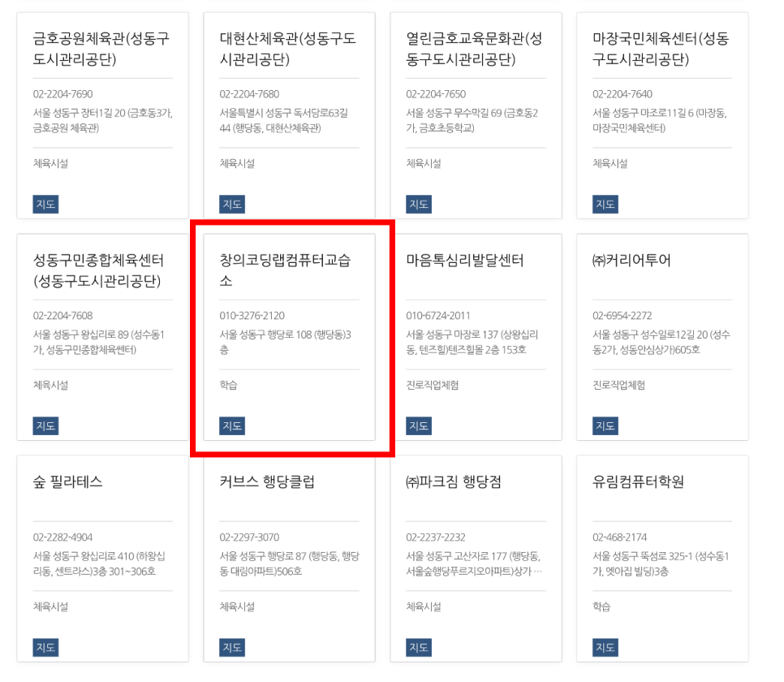Click address 행당로 87 text
Image resolution: width=784 pixels, height=682 pixels.
click(290, 564)
